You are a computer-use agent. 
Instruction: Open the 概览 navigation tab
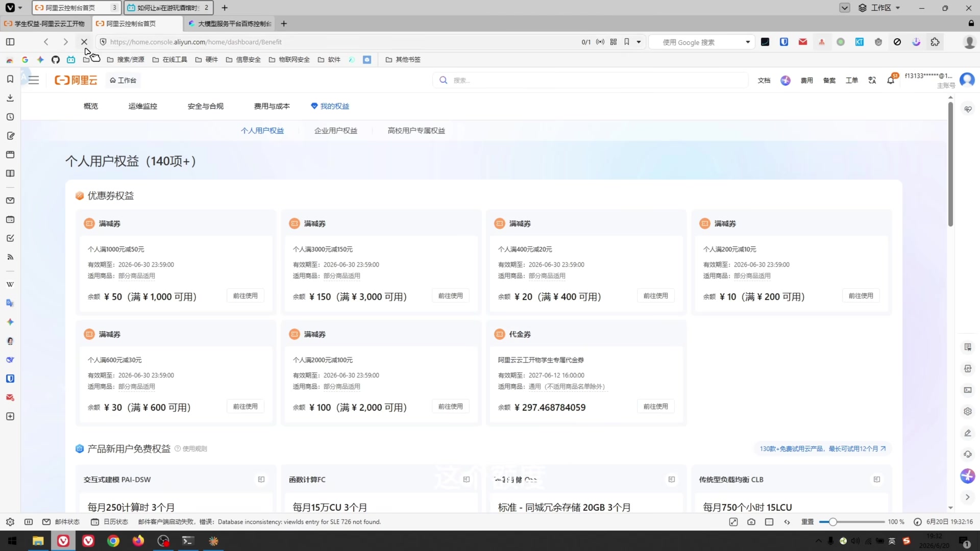[x=91, y=106]
